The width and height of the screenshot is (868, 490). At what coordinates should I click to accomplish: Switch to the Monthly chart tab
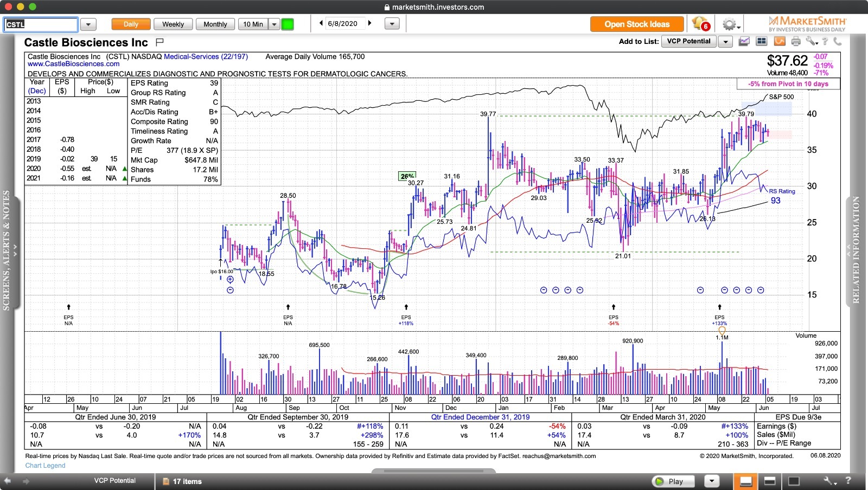pyautogui.click(x=215, y=24)
